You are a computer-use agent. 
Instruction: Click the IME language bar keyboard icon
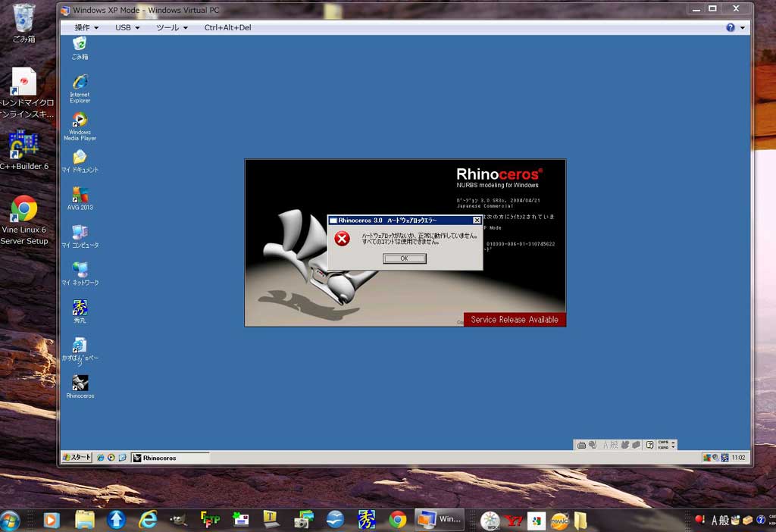pos(581,445)
